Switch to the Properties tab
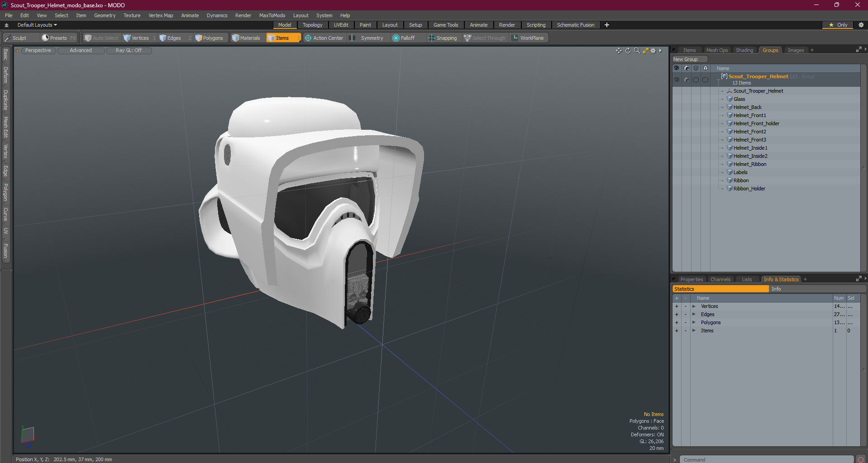868x463 pixels. [x=692, y=279]
